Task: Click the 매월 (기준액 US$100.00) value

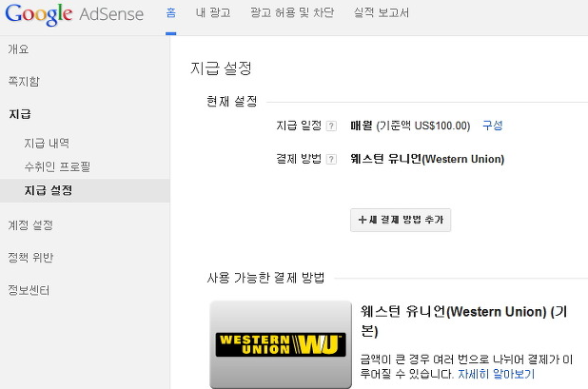Action: coord(410,126)
